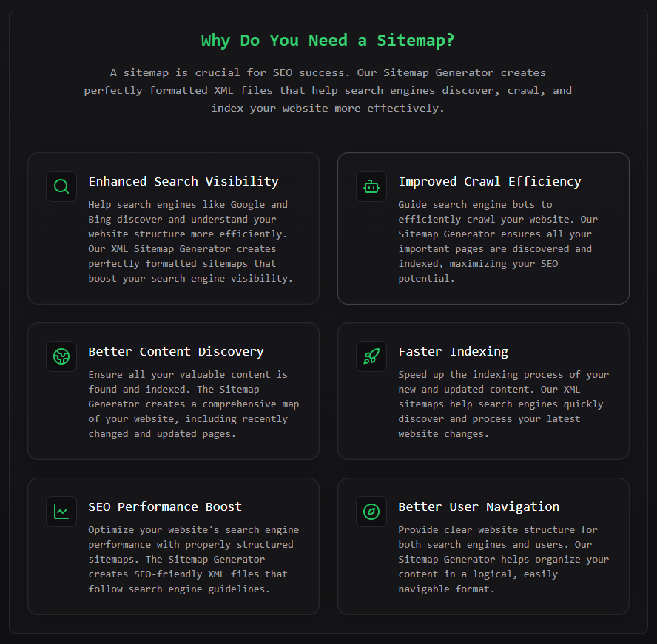Click the Improved Crawl Efficiency description text

497,241
